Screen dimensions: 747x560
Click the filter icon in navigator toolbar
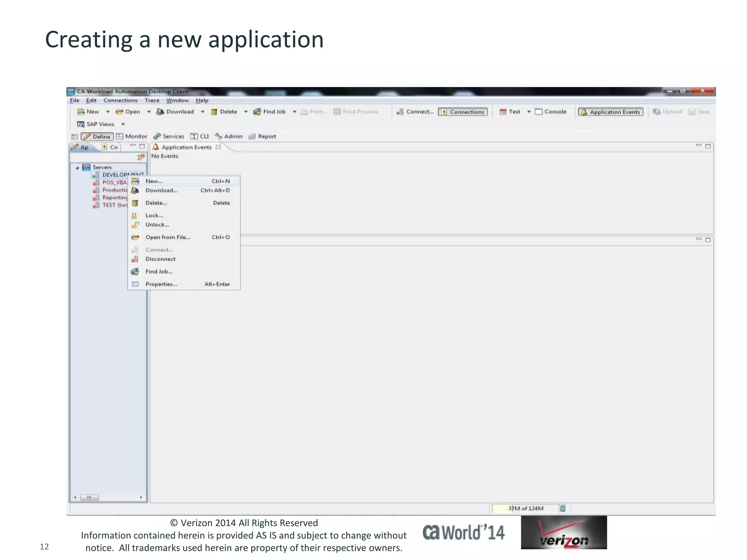(x=141, y=157)
